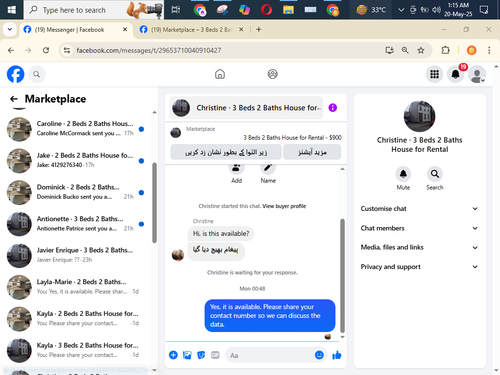This screenshot has height=375, width=500.
Task: Choose a sticker icon in composer
Action: (201, 355)
